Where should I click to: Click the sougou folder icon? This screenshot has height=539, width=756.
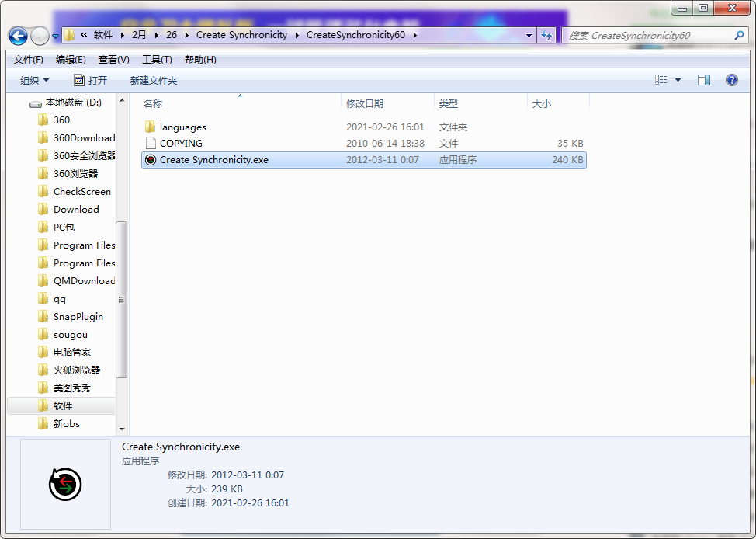coord(43,335)
